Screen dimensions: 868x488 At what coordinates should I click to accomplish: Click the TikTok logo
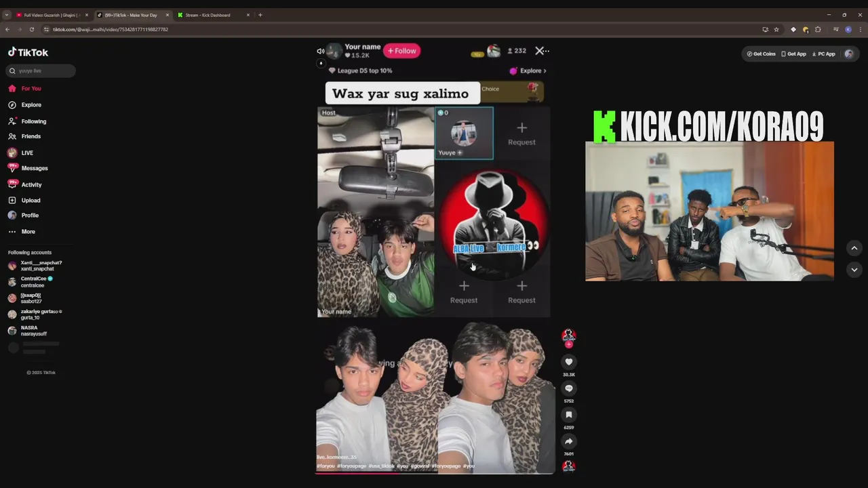[x=28, y=52]
